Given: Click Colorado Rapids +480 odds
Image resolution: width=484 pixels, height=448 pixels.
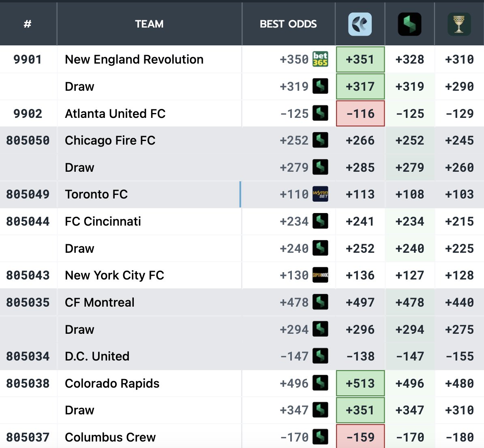Looking at the screenshot, I should point(459,384).
